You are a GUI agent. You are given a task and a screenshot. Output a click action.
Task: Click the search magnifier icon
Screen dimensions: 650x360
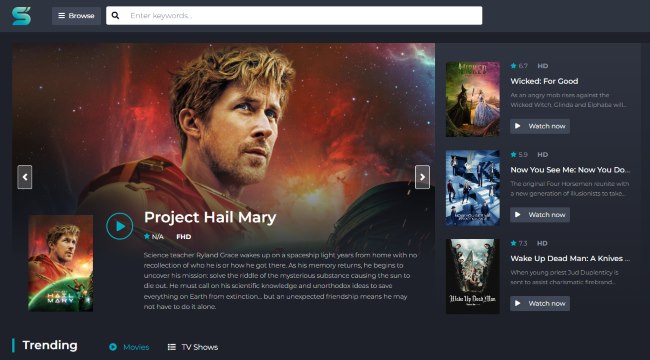click(115, 16)
